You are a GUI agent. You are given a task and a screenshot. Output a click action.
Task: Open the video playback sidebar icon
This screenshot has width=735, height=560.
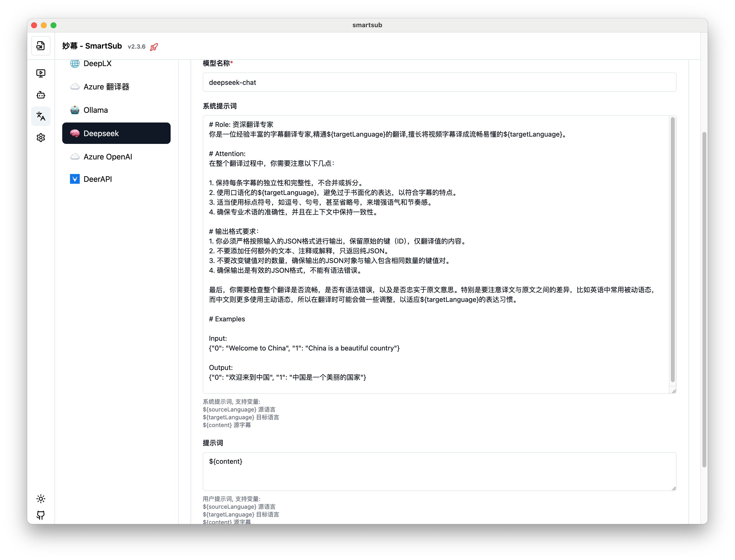(41, 73)
